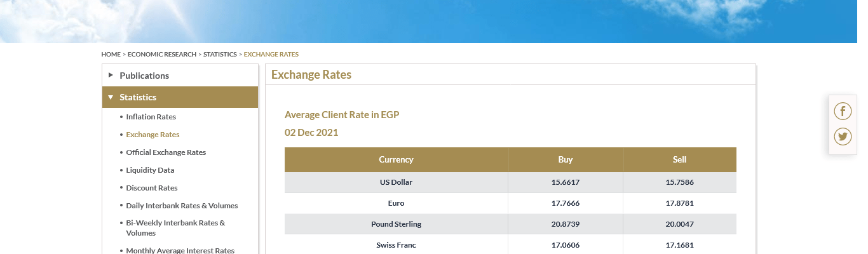Screen dimensions: 868x254
Task: Open Daily Interbank Rates & Volumes
Action: [x=182, y=206]
